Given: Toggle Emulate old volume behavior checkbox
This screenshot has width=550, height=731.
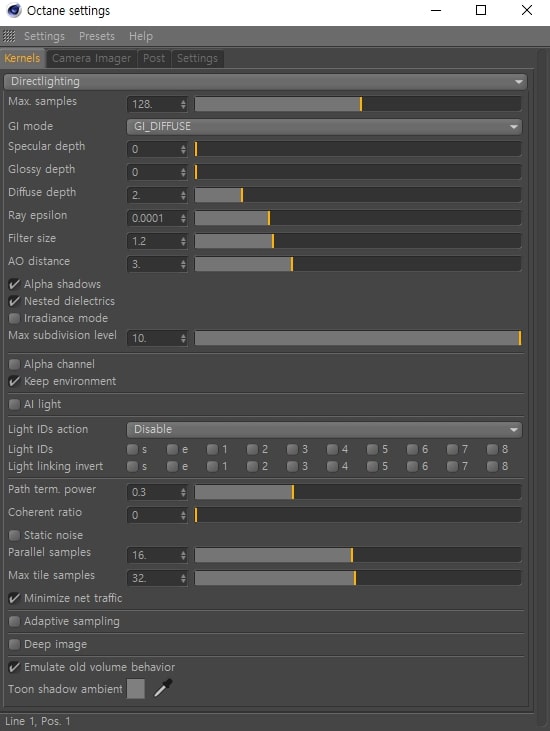Looking at the screenshot, I should click(14, 667).
